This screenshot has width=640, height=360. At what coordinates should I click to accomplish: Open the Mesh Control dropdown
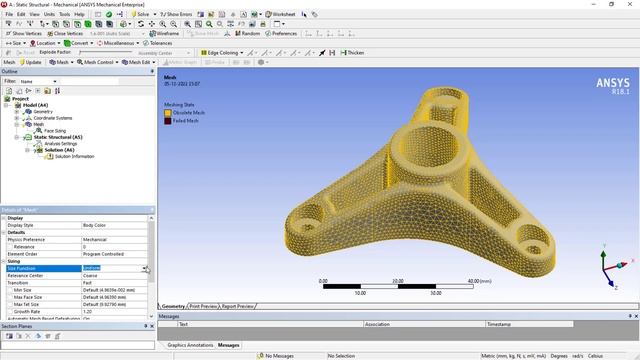pyautogui.click(x=98, y=62)
